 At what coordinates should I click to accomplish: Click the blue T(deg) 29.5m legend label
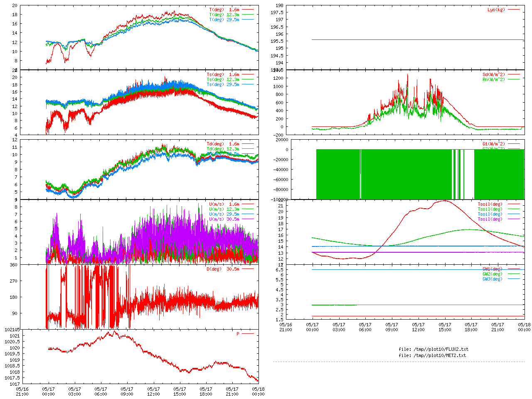224,20
